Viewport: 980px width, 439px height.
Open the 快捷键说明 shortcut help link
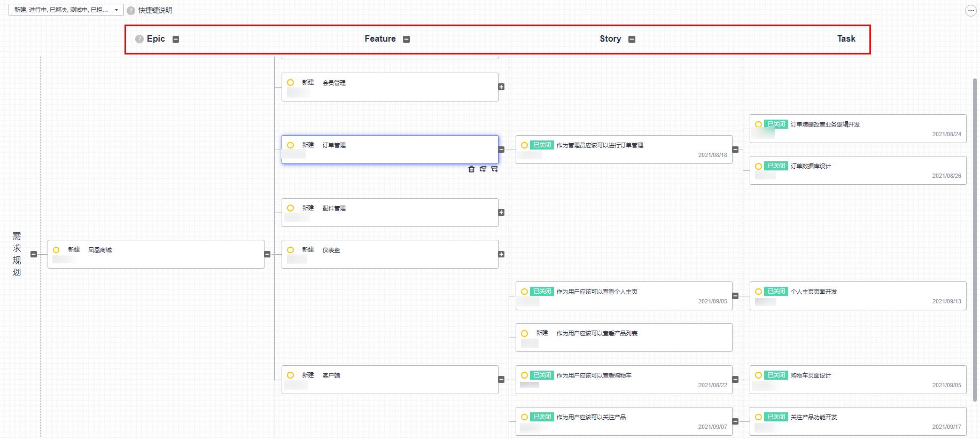tap(155, 11)
